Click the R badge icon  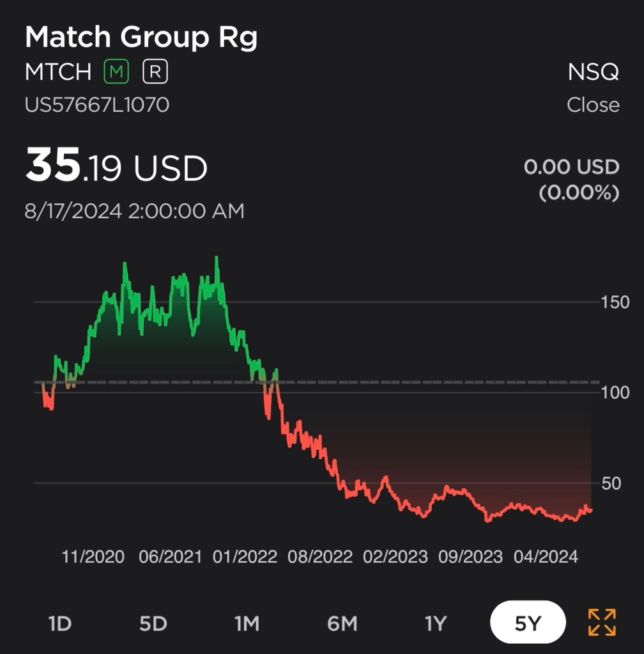point(155,72)
